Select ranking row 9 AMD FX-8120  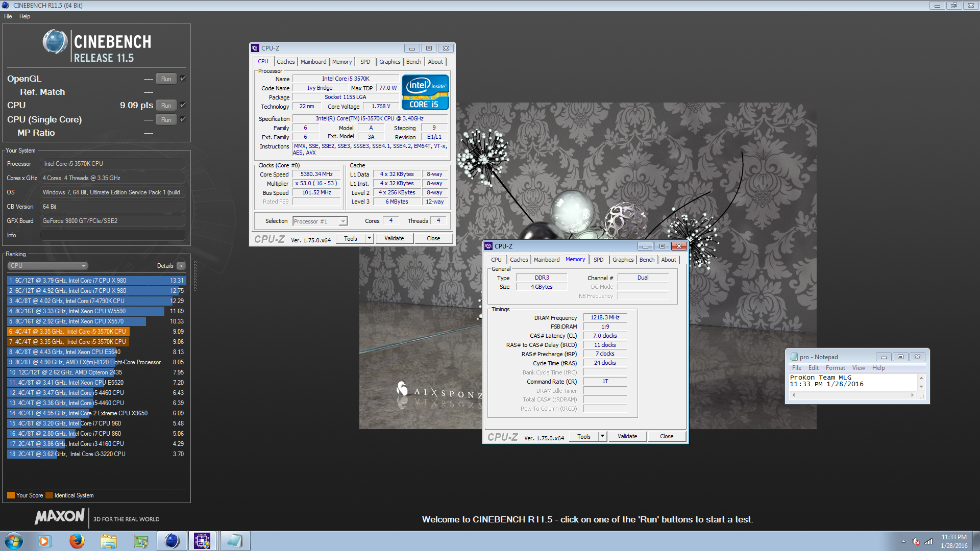click(96, 362)
